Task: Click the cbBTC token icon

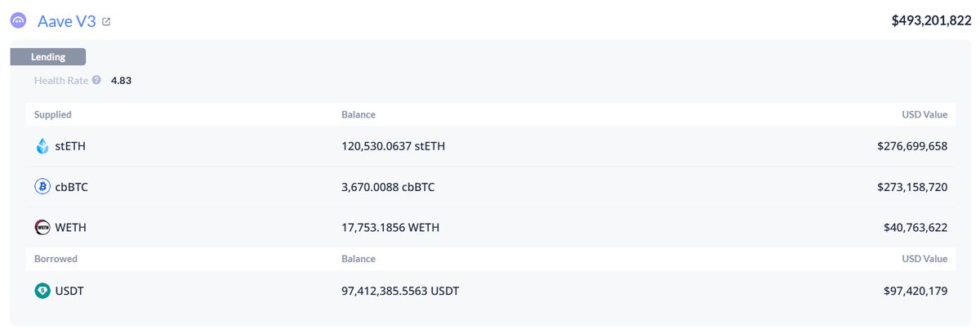Action: (x=42, y=187)
